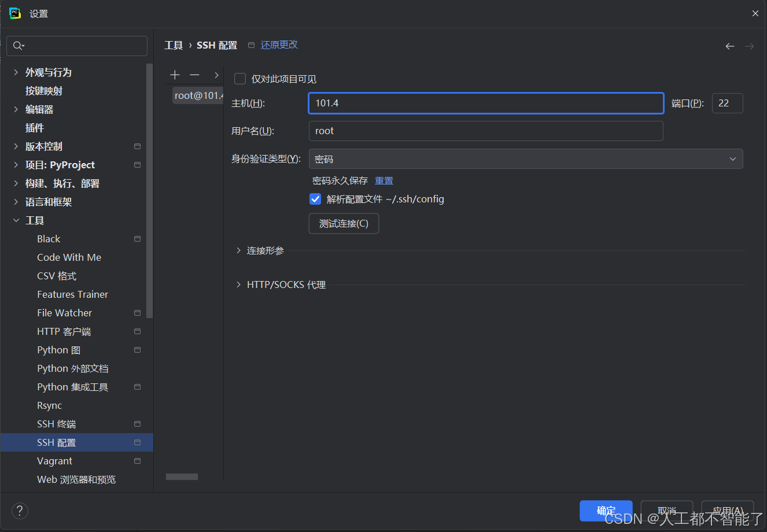Click the back navigation arrow icon

point(730,46)
